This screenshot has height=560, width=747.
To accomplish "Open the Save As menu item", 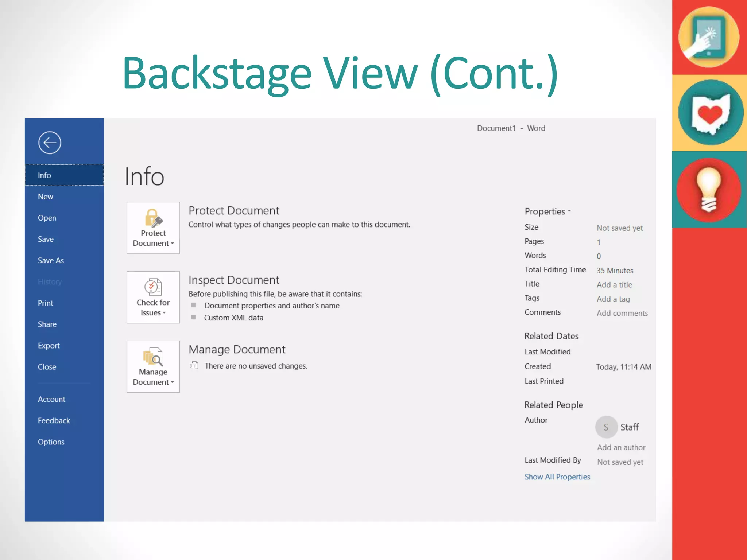I will (x=51, y=261).
